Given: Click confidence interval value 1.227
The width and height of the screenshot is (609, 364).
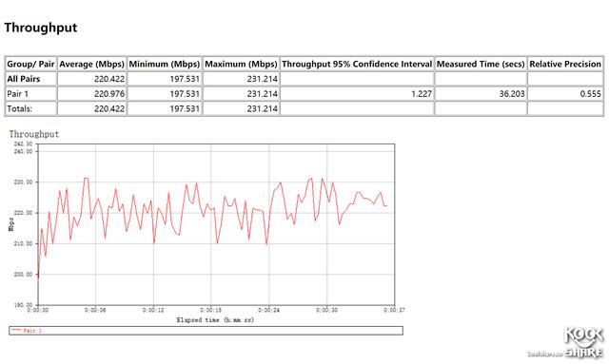Looking at the screenshot, I should point(422,93).
